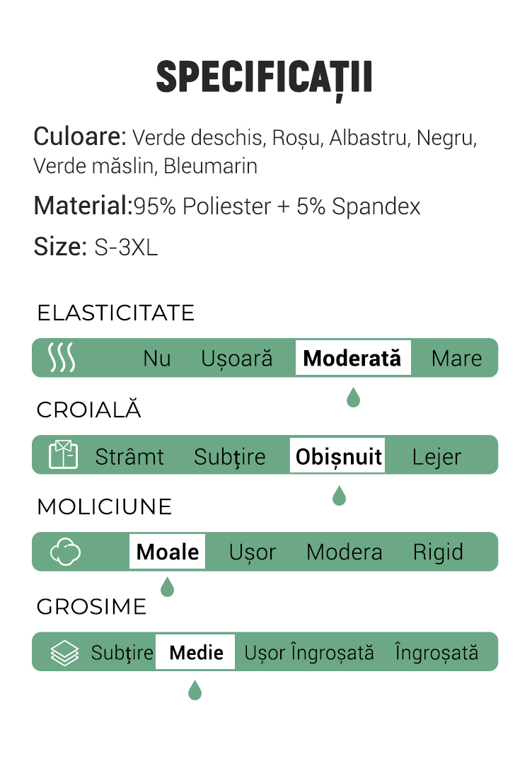This screenshot has width=532, height=778.
Task: Select the Moderată elasticity option
Action: coord(353,358)
